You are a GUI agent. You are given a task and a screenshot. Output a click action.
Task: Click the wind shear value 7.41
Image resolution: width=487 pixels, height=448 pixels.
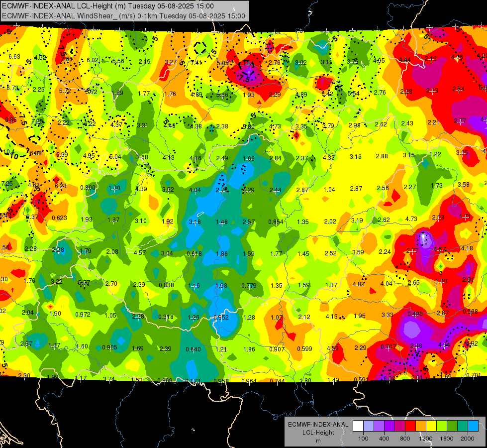coord(196,63)
